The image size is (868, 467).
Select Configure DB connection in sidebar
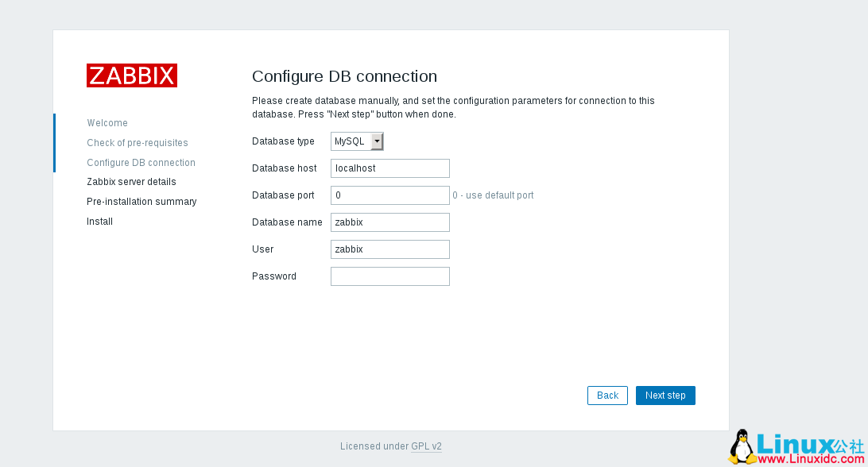pyautogui.click(x=141, y=163)
